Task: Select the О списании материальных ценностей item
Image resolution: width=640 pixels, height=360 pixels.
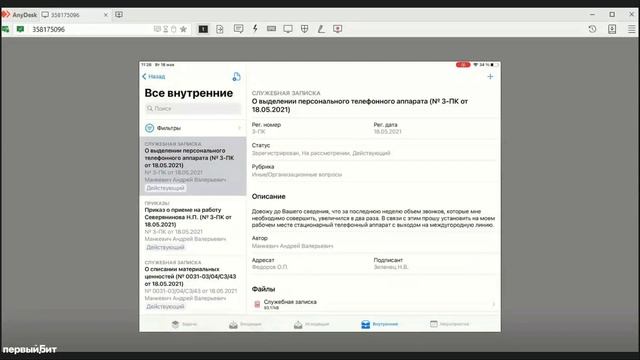Action: pos(193,284)
